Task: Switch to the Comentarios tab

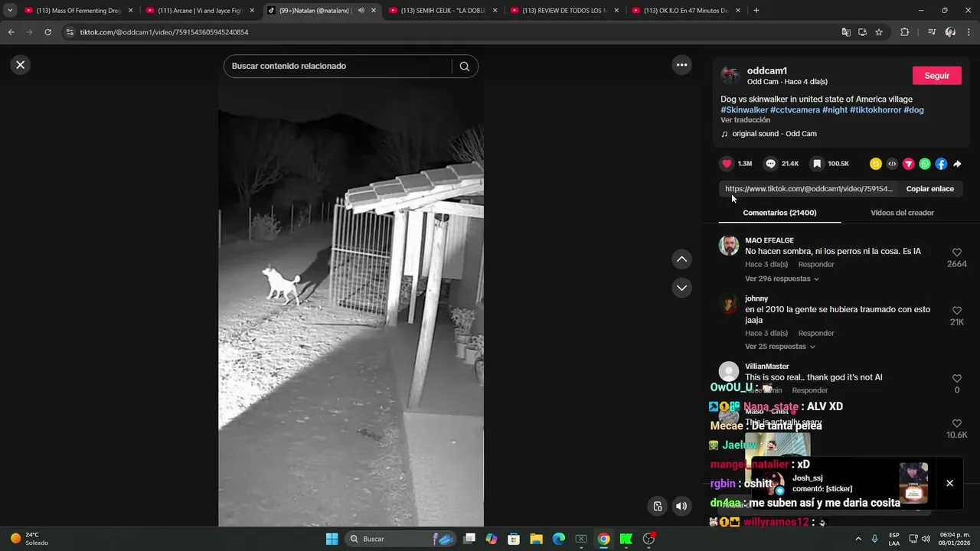Action: (x=779, y=213)
